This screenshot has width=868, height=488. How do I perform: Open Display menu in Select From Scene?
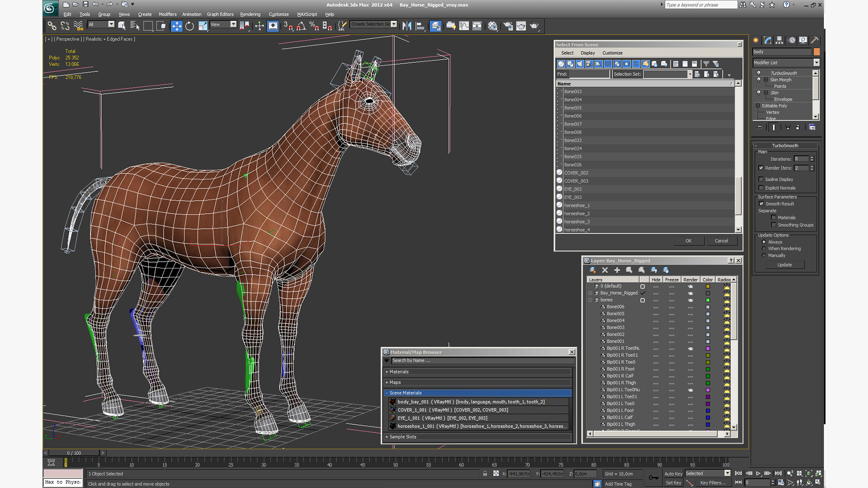pyautogui.click(x=588, y=53)
